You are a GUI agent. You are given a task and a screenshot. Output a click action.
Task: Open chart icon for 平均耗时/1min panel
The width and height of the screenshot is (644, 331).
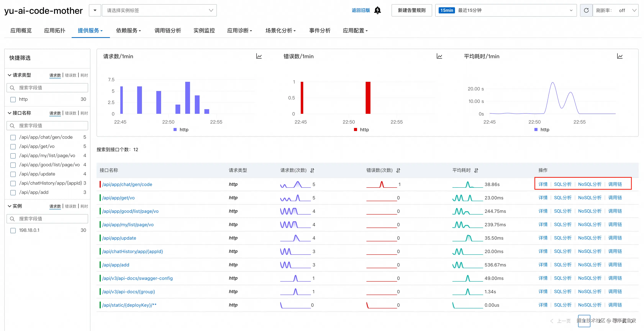[x=620, y=56]
